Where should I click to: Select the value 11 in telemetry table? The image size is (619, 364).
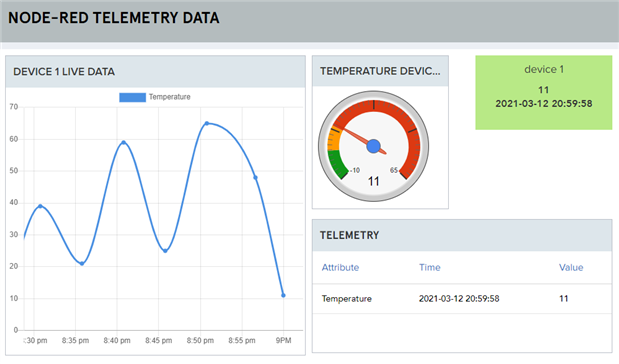564,299
